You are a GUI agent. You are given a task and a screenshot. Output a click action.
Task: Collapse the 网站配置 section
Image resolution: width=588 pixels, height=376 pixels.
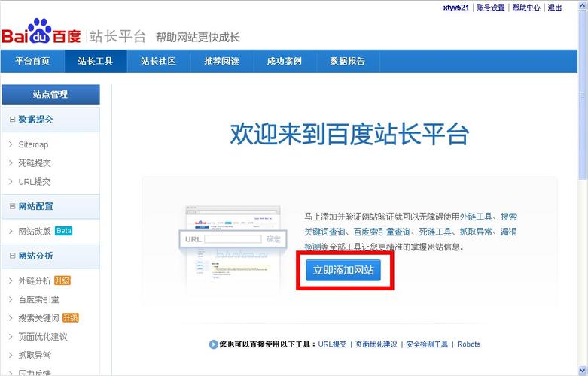(12, 206)
